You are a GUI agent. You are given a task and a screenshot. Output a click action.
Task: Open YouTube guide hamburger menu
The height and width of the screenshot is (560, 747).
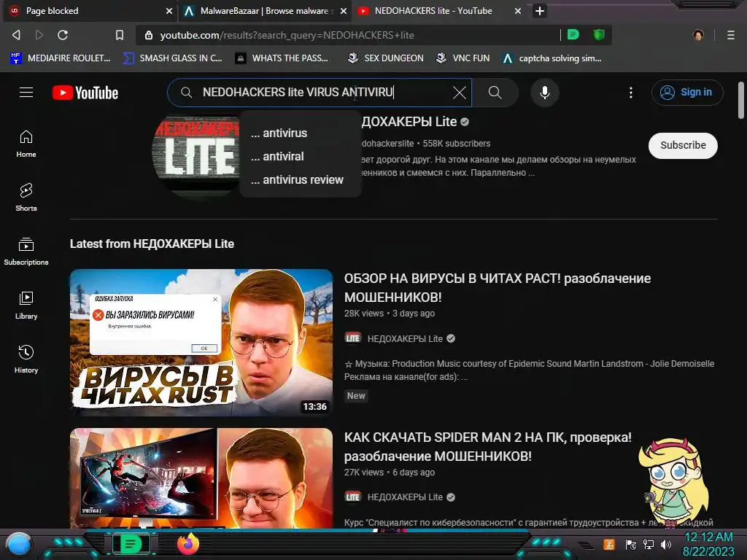coord(26,93)
